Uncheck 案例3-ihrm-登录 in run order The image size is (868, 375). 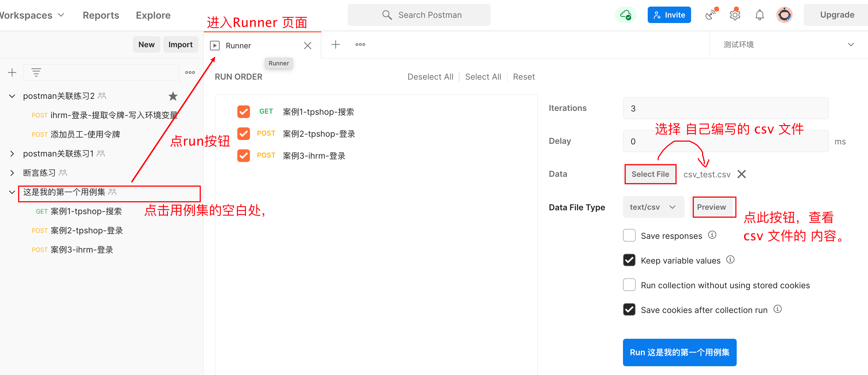coord(243,156)
